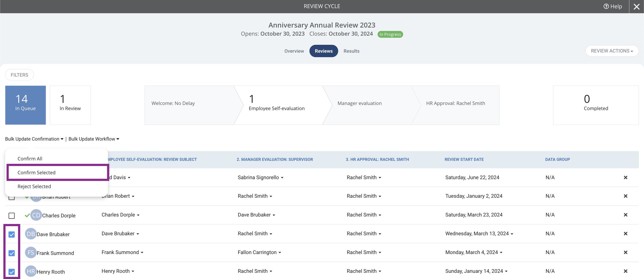
Task: Remove the Henry Rooth review row
Action: coord(625,271)
